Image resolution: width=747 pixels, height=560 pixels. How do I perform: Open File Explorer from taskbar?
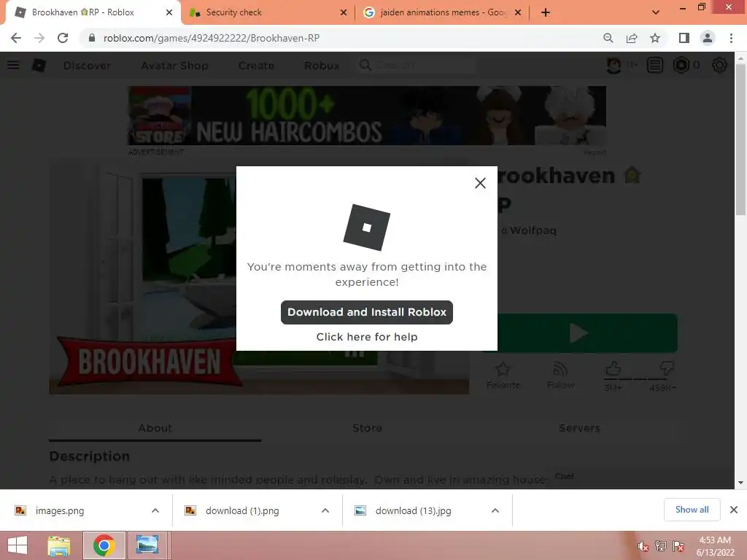[x=59, y=545]
